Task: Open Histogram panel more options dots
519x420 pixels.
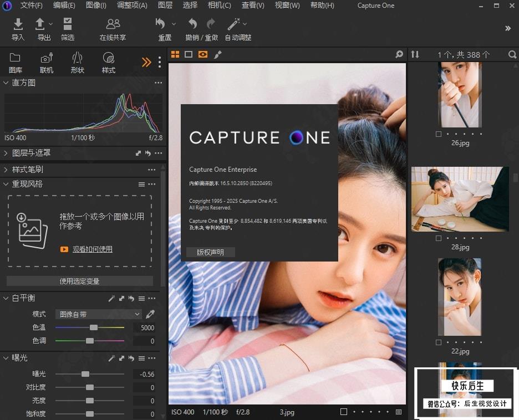Action: click(158, 83)
